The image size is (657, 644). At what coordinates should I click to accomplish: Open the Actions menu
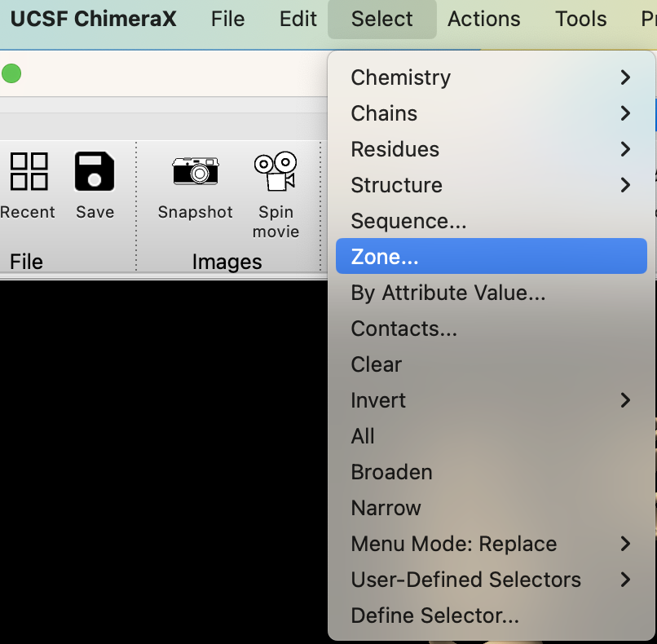[484, 19]
